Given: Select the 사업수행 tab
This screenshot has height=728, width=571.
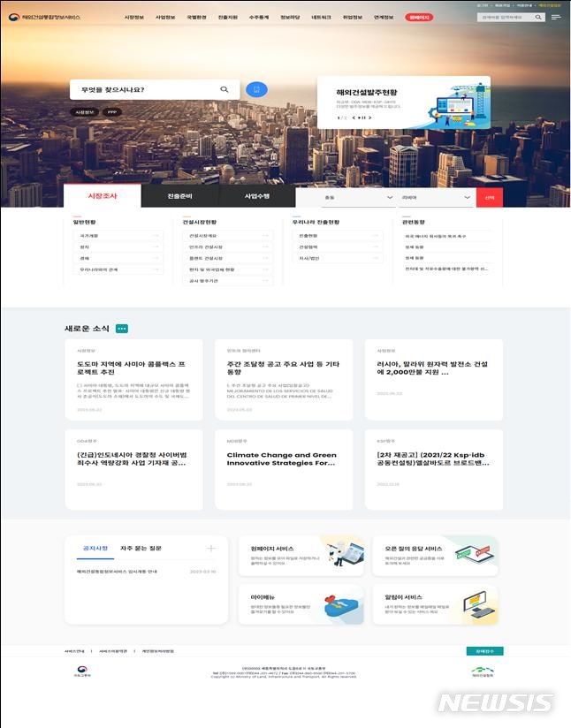Looking at the screenshot, I should coord(257,196).
